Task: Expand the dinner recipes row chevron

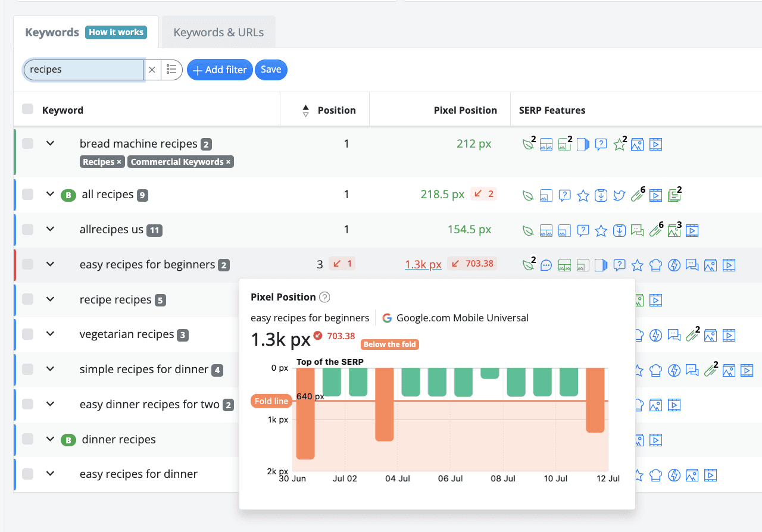Action: [x=51, y=439]
